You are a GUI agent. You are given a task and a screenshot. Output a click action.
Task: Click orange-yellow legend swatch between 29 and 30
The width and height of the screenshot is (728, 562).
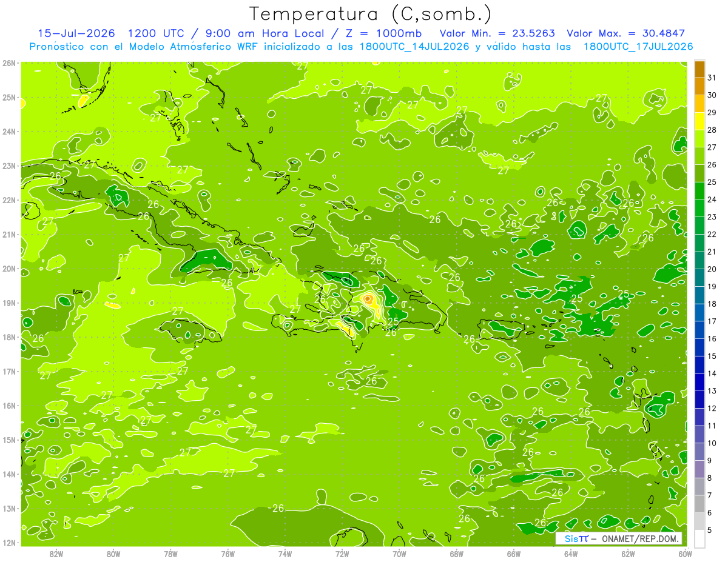click(x=699, y=104)
